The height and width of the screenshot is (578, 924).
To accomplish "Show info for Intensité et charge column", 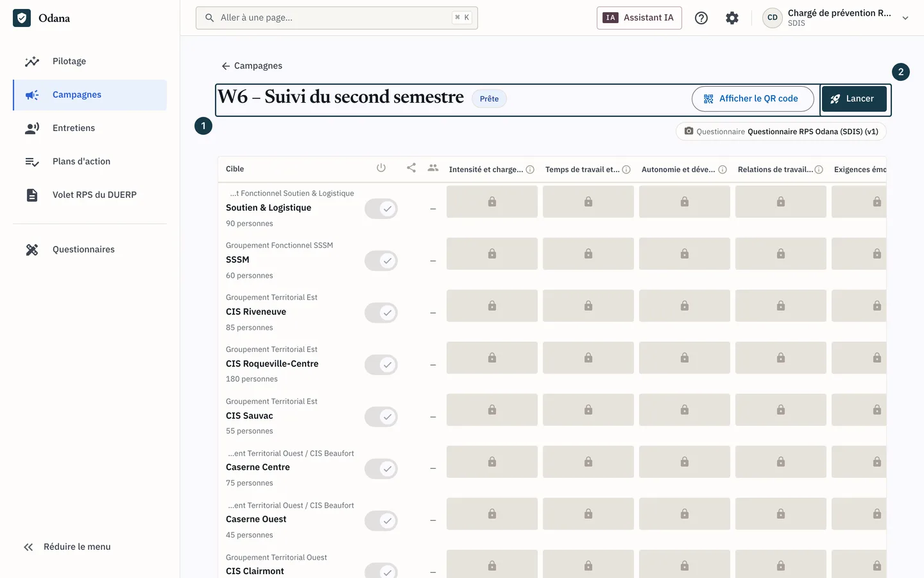I will pyautogui.click(x=530, y=170).
